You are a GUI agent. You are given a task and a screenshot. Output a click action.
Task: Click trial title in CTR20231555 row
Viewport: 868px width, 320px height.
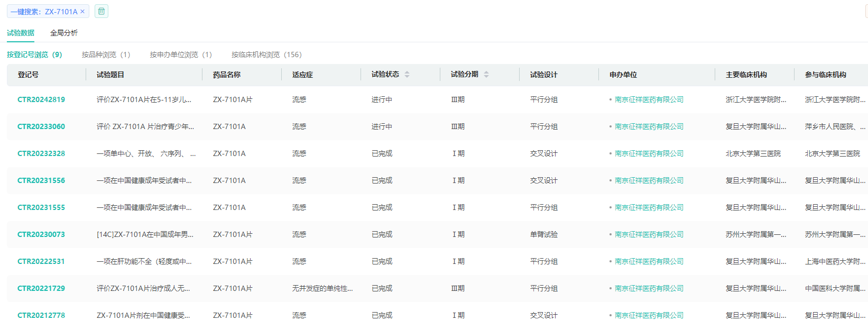pyautogui.click(x=144, y=207)
